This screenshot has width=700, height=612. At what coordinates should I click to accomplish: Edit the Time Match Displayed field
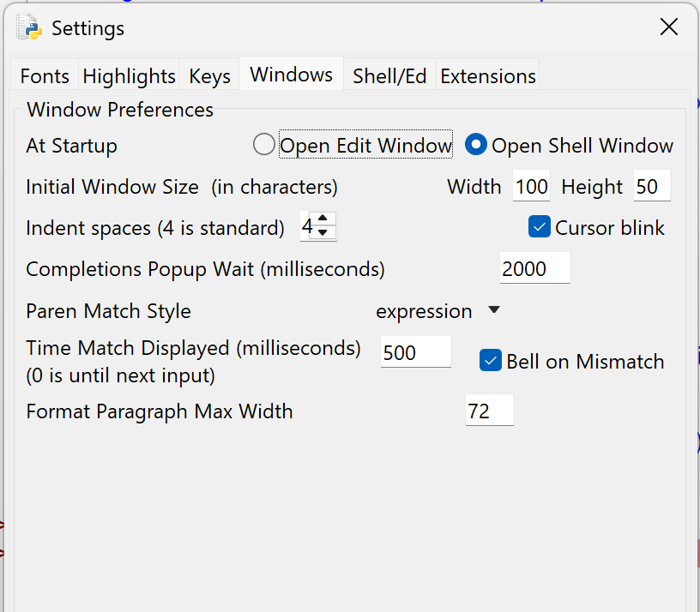415,352
